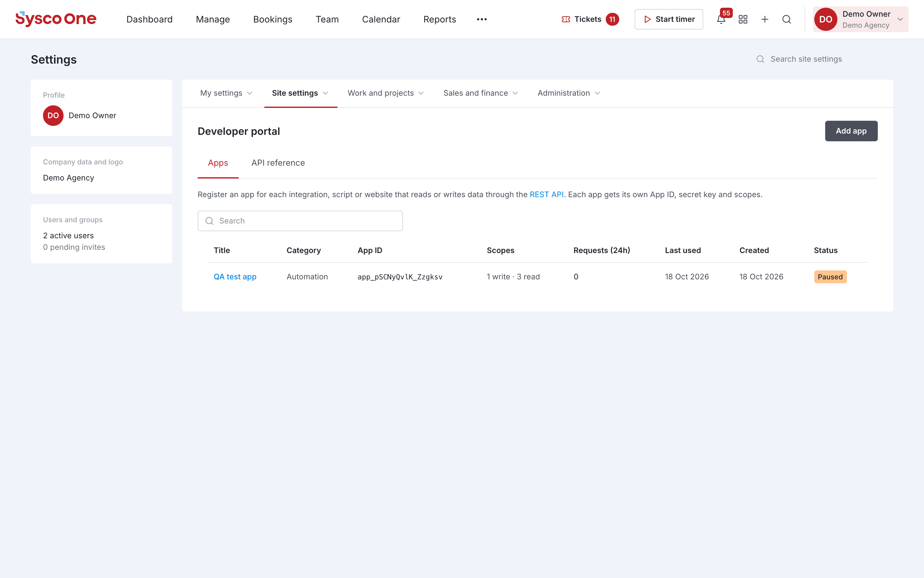Expand the My settings dropdown

(226, 93)
